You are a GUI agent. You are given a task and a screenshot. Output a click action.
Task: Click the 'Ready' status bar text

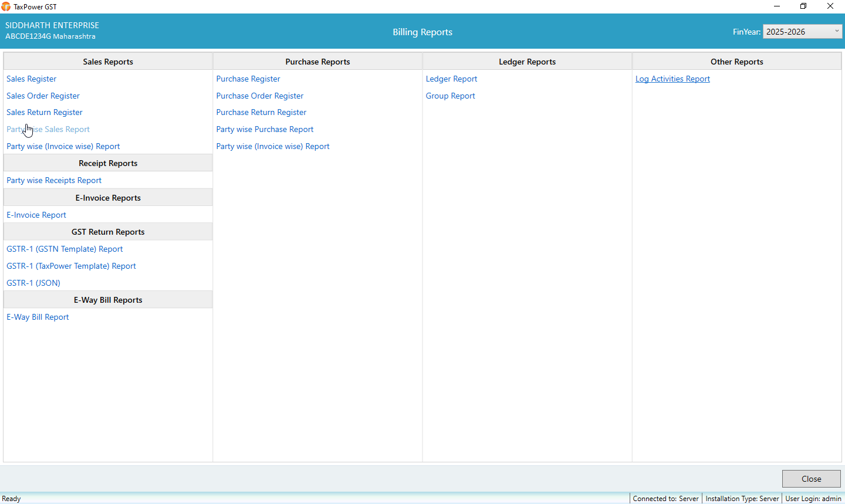(11, 499)
